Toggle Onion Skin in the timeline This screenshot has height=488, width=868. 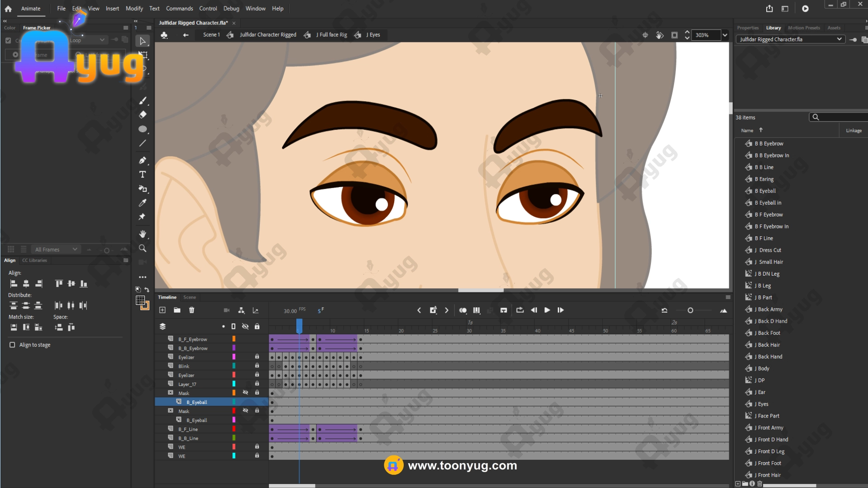[x=462, y=310]
